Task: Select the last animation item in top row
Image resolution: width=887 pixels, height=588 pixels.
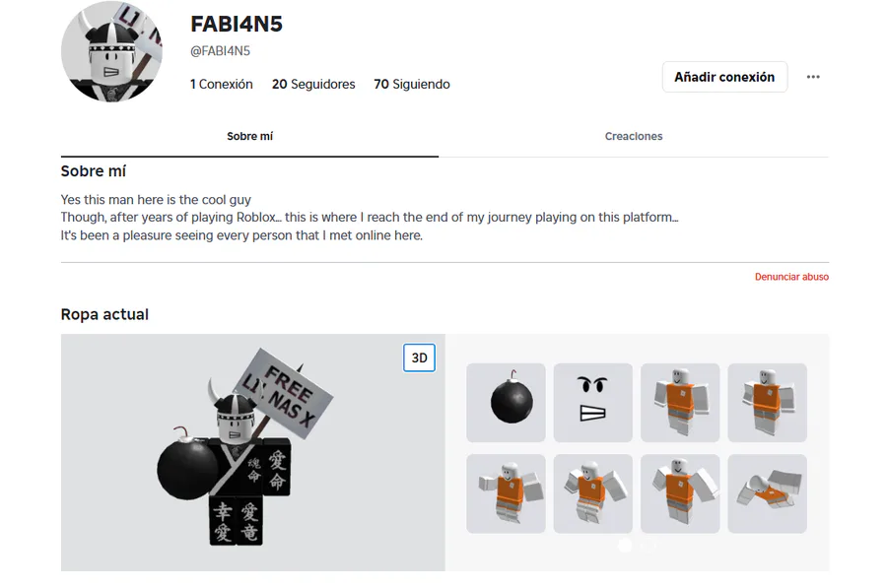Action: tap(767, 403)
